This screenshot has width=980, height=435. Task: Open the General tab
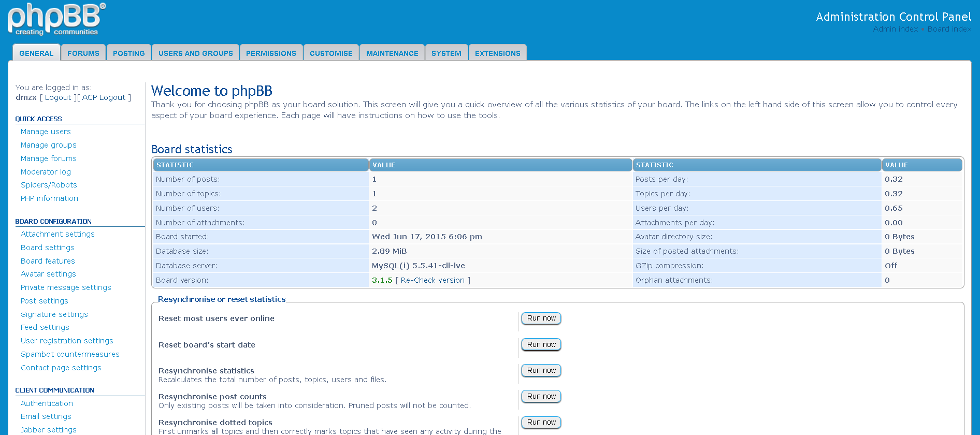pos(36,53)
